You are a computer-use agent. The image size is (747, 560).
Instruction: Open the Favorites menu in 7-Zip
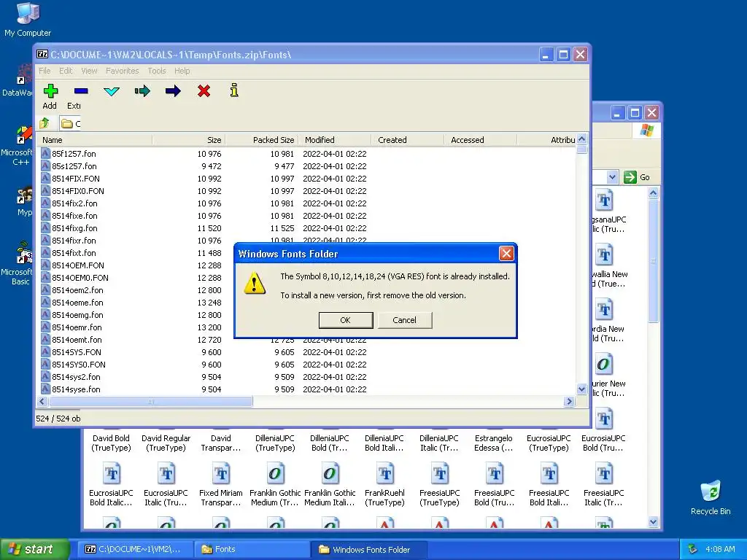point(123,71)
